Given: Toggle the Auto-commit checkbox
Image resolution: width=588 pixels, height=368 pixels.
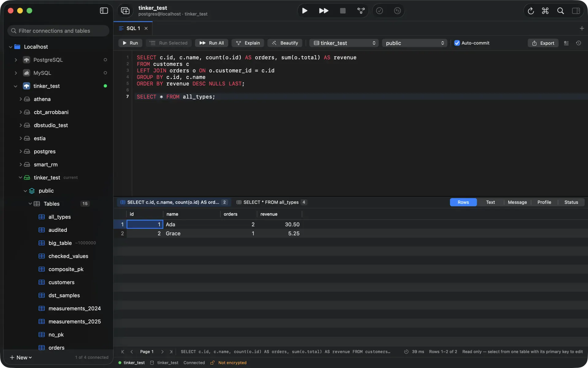Looking at the screenshot, I should [457, 43].
